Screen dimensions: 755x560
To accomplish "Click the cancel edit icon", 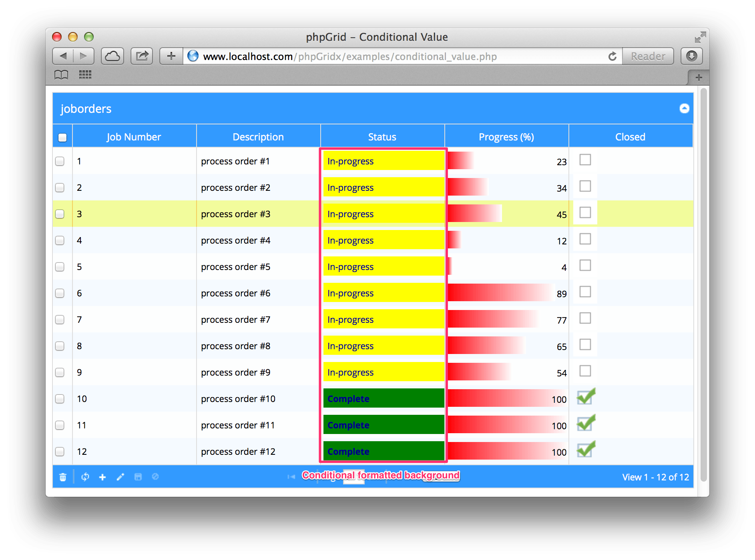I will (x=155, y=477).
